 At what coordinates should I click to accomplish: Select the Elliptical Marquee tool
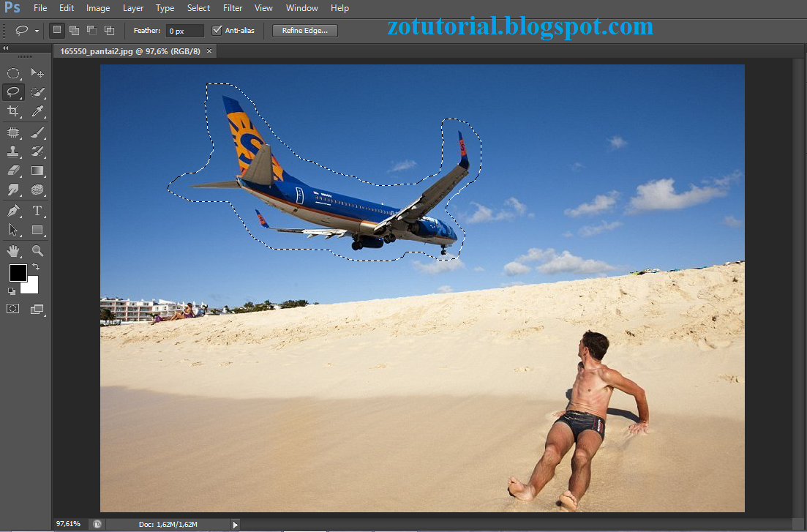[13, 73]
